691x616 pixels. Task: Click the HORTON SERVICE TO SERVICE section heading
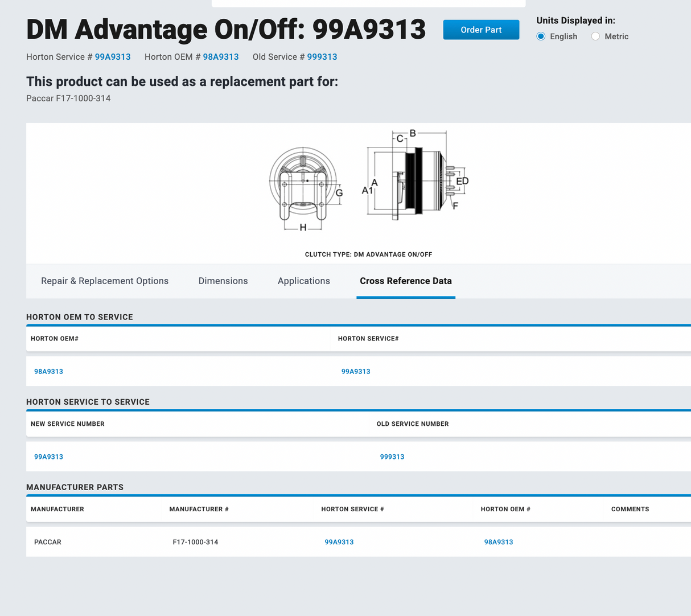click(x=88, y=402)
